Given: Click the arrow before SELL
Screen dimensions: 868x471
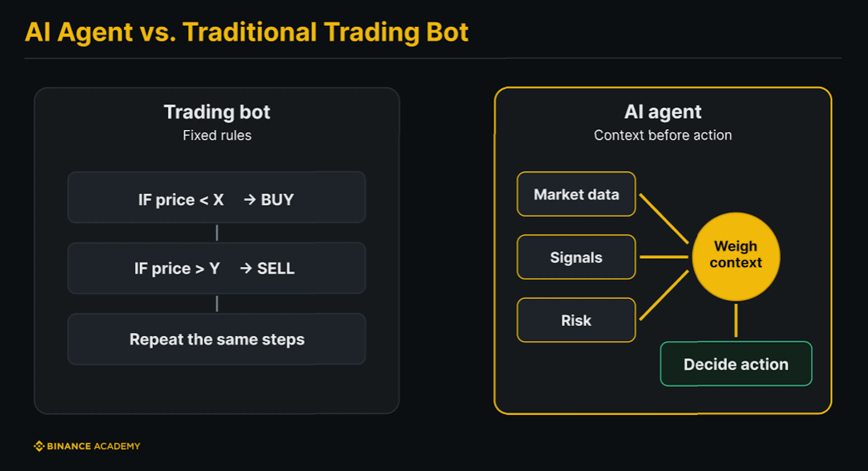Looking at the screenshot, I should click(246, 268).
